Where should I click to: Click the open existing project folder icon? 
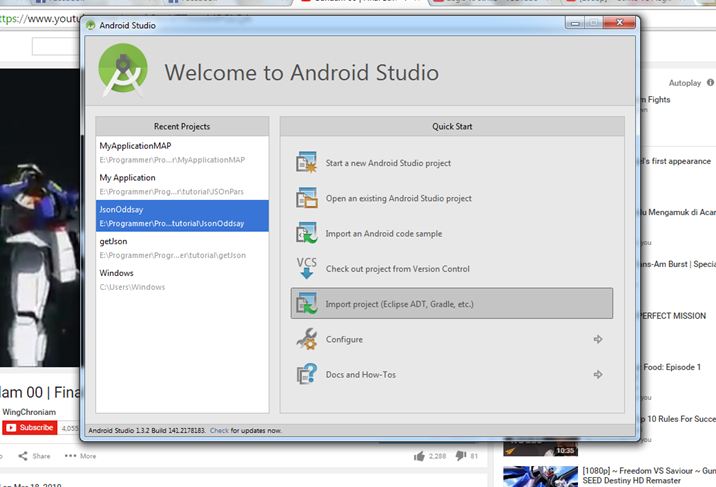point(306,198)
